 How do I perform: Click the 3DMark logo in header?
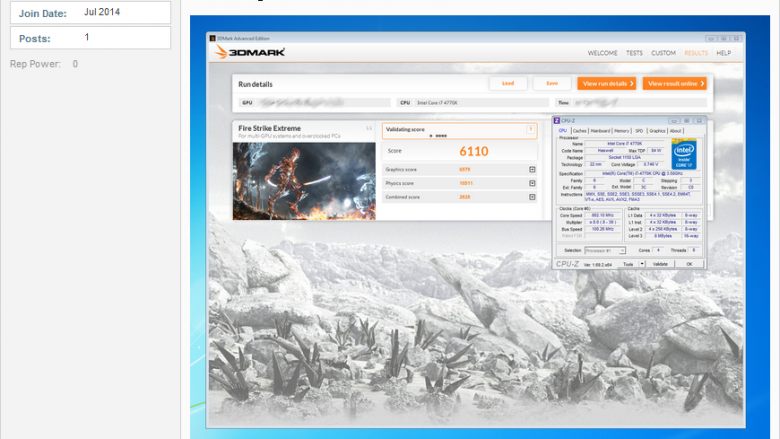[250, 52]
